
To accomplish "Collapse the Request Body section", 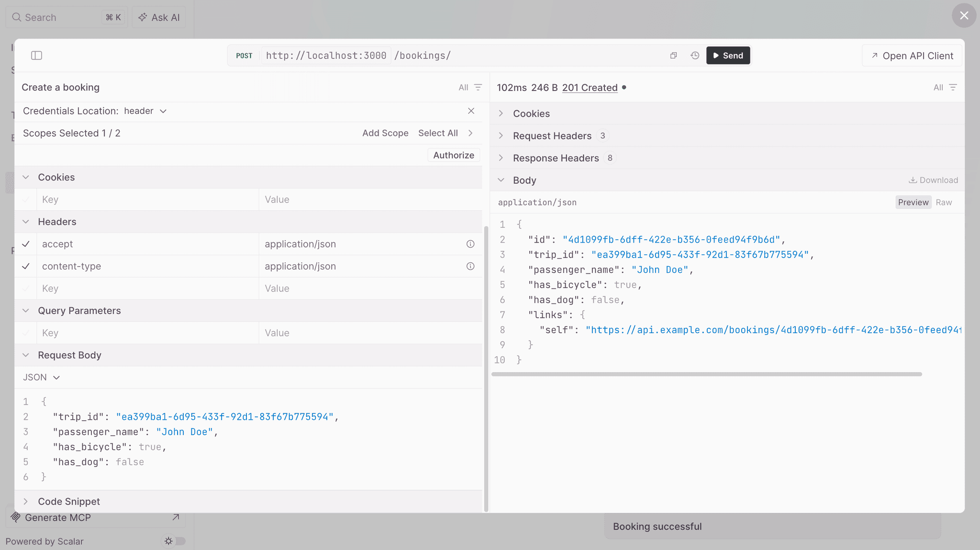I will pyautogui.click(x=26, y=355).
